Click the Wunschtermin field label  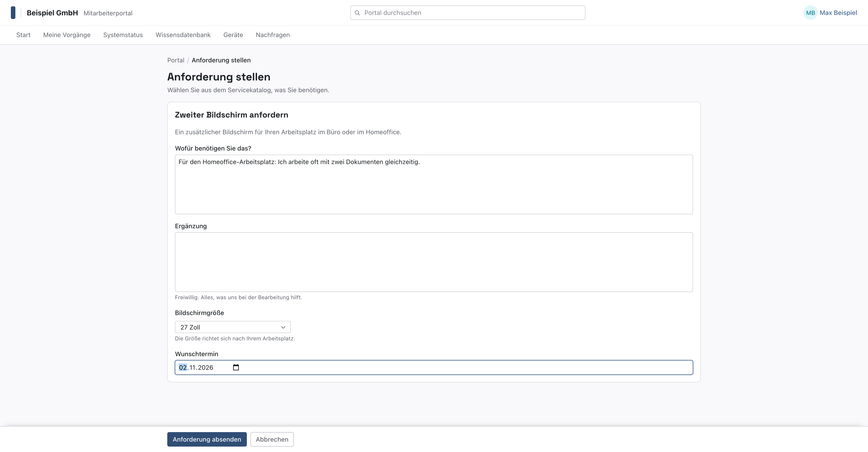(196, 354)
